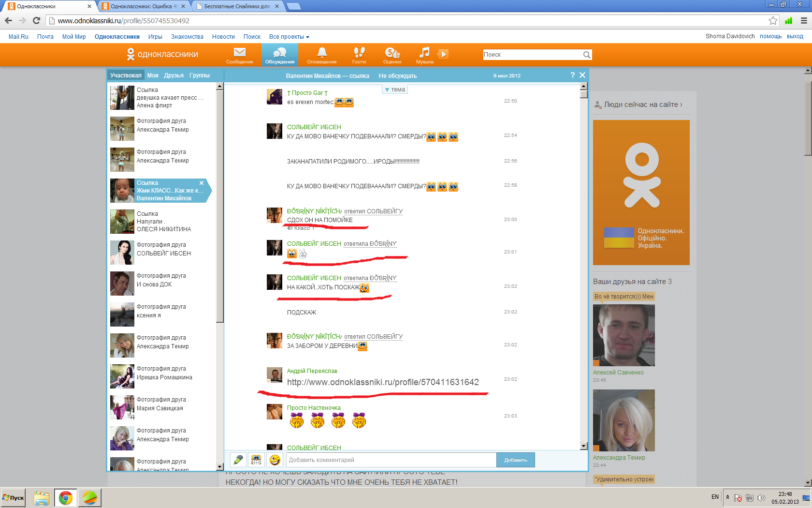Viewport: 812px width, 508px height.
Task: Open Андрій Переяслав profile name
Action: tap(312, 371)
